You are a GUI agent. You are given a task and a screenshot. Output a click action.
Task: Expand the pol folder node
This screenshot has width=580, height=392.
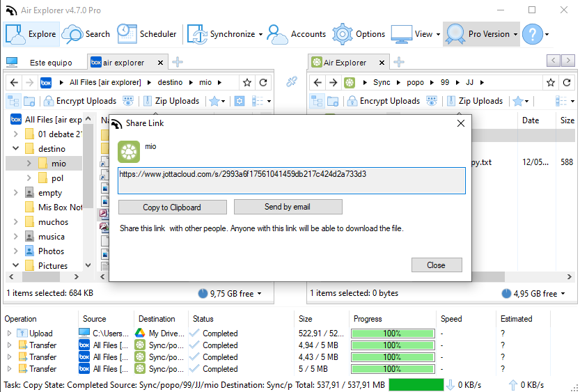(x=29, y=178)
